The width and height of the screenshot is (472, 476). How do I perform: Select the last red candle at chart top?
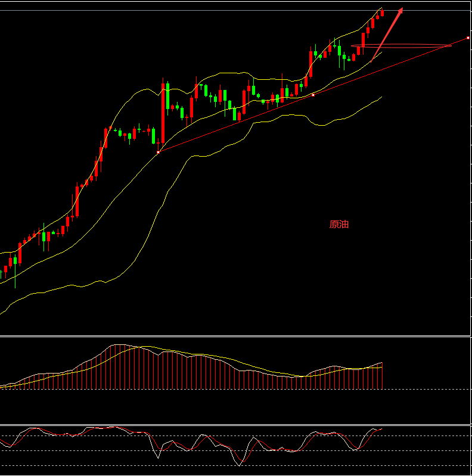382,13
